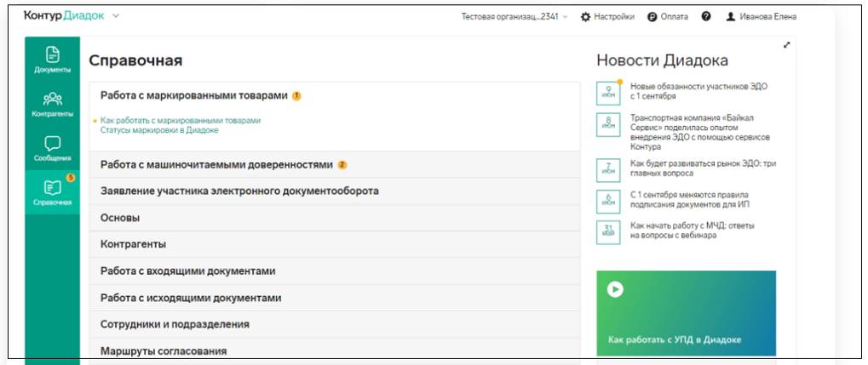This screenshot has height=365, width=868.
Task: Expand Маршруты согласования section
Action: pyautogui.click(x=335, y=351)
